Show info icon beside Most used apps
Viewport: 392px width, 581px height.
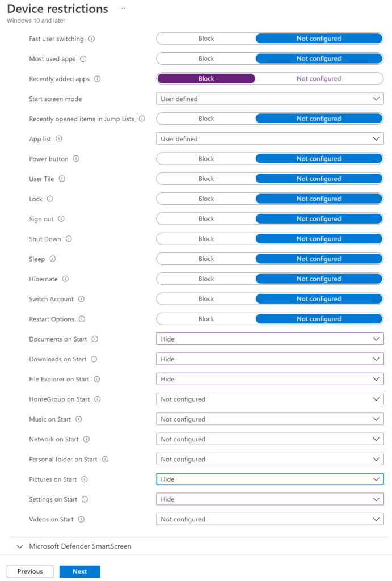[x=83, y=58]
